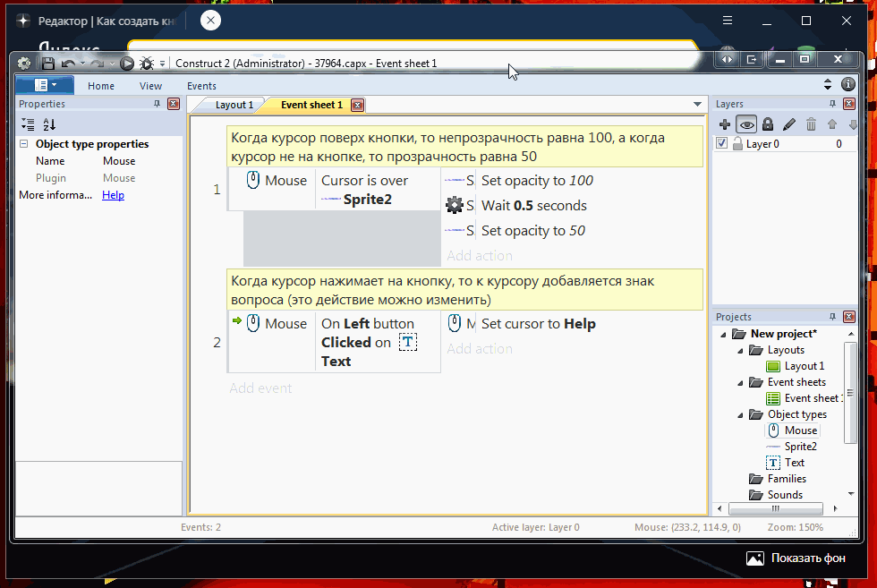Click the Redo arrow in quick access toolbar
This screenshot has height=588, width=877.
tap(98, 64)
